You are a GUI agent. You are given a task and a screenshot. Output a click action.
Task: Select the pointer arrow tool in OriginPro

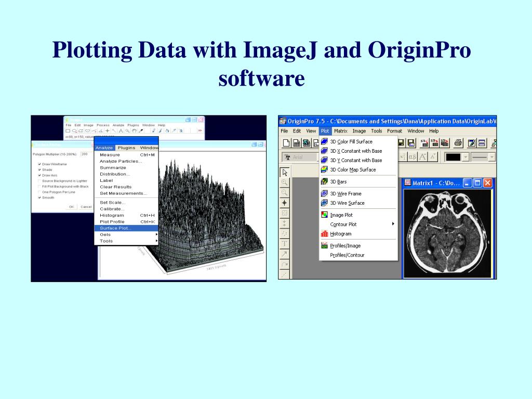pyautogui.click(x=284, y=172)
